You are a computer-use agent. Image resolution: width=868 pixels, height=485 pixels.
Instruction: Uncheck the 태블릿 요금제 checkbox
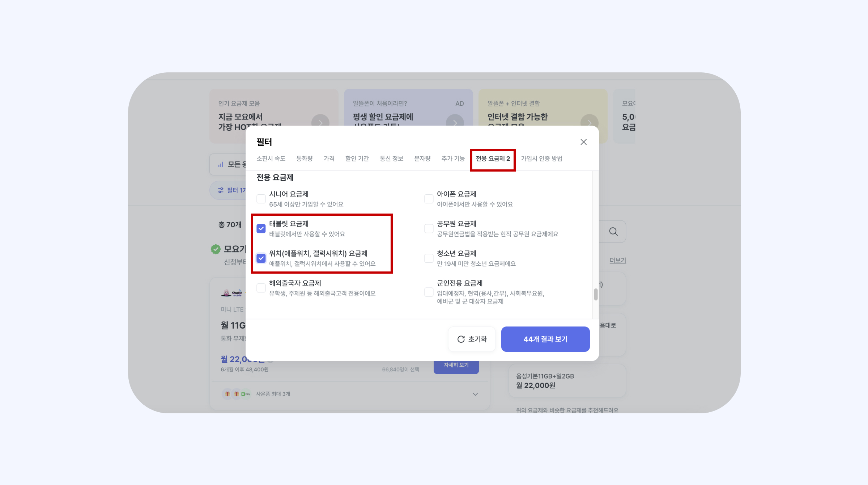[261, 228]
